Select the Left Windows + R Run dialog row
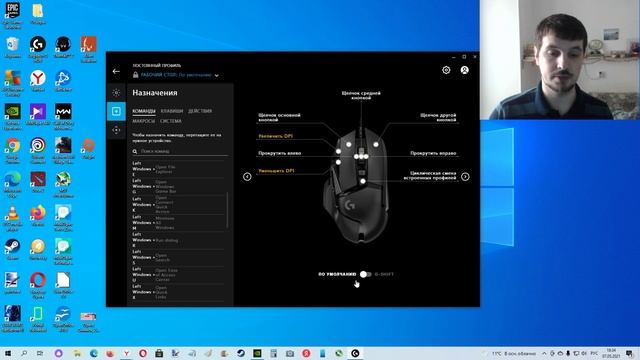Image resolution: width=640 pixels, height=360 pixels. click(x=178, y=240)
